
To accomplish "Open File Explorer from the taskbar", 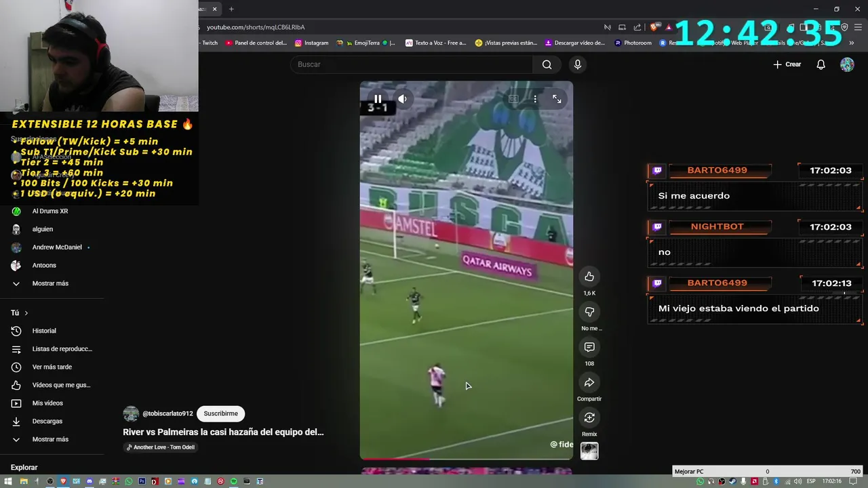I will point(24,481).
